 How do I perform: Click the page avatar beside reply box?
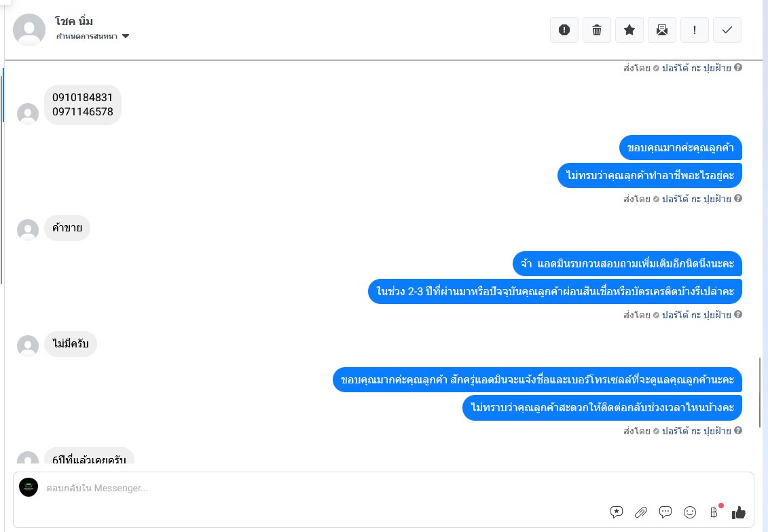(x=29, y=487)
